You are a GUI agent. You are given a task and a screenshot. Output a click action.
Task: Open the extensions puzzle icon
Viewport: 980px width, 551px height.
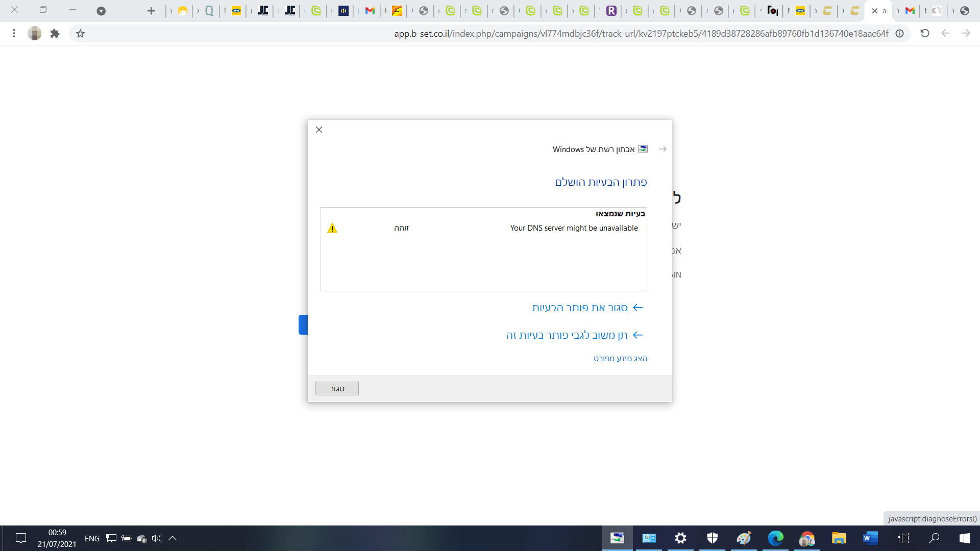pos(55,34)
